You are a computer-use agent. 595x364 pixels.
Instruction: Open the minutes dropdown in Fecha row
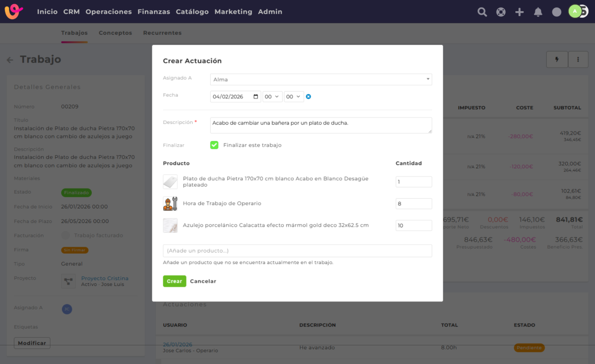pos(293,97)
